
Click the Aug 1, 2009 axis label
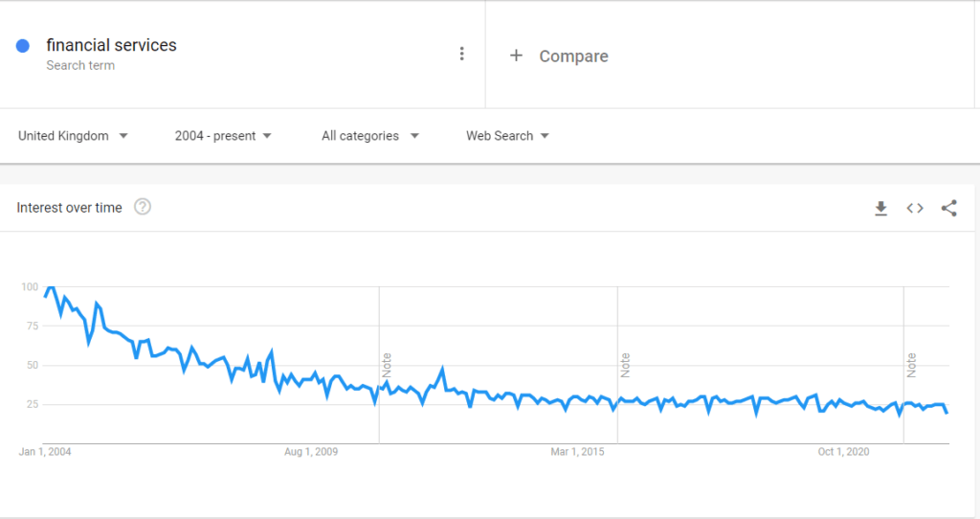click(x=311, y=451)
